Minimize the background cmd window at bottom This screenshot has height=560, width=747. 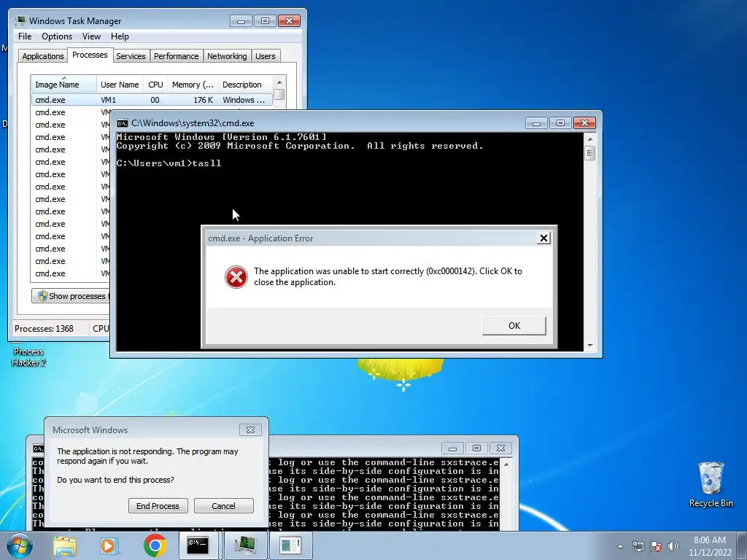point(452,448)
